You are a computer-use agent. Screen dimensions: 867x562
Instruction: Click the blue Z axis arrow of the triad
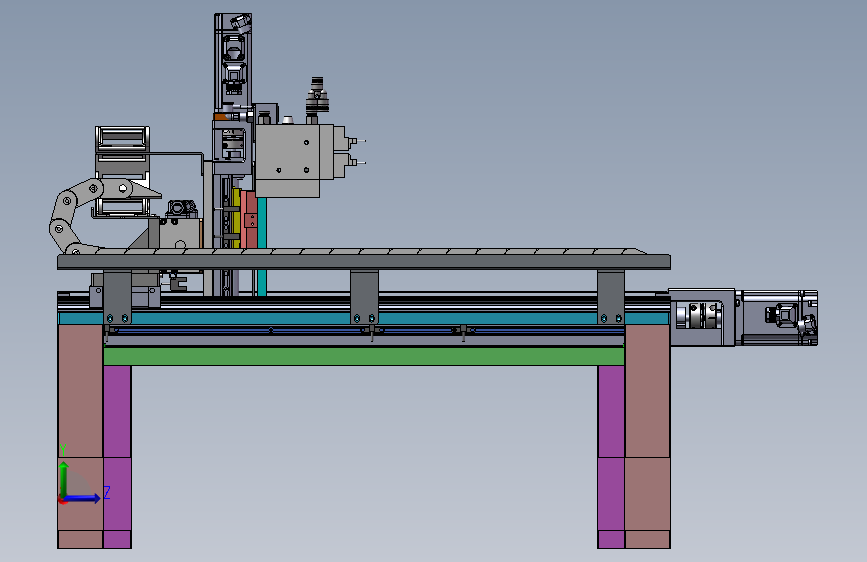(82, 498)
